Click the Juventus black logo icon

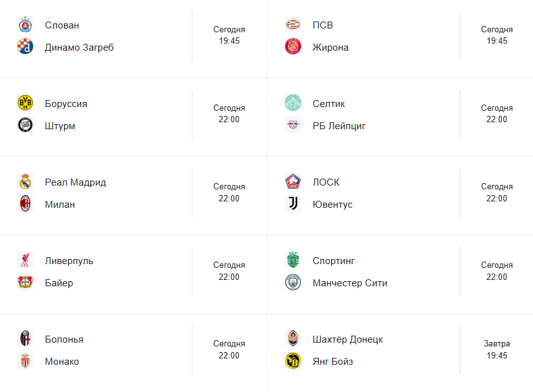[x=292, y=204]
